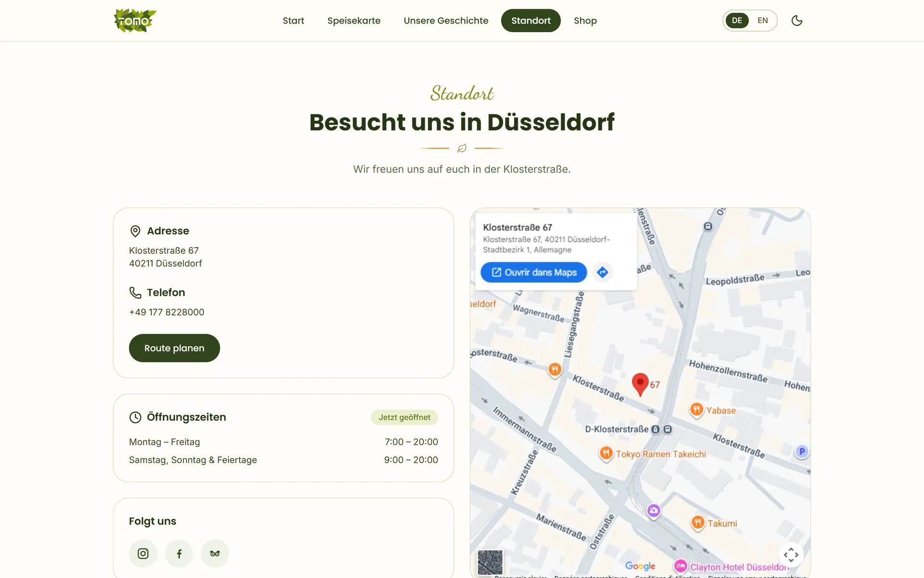Image resolution: width=924 pixels, height=578 pixels.
Task: Click the red map pin at 67
Action: click(x=640, y=384)
